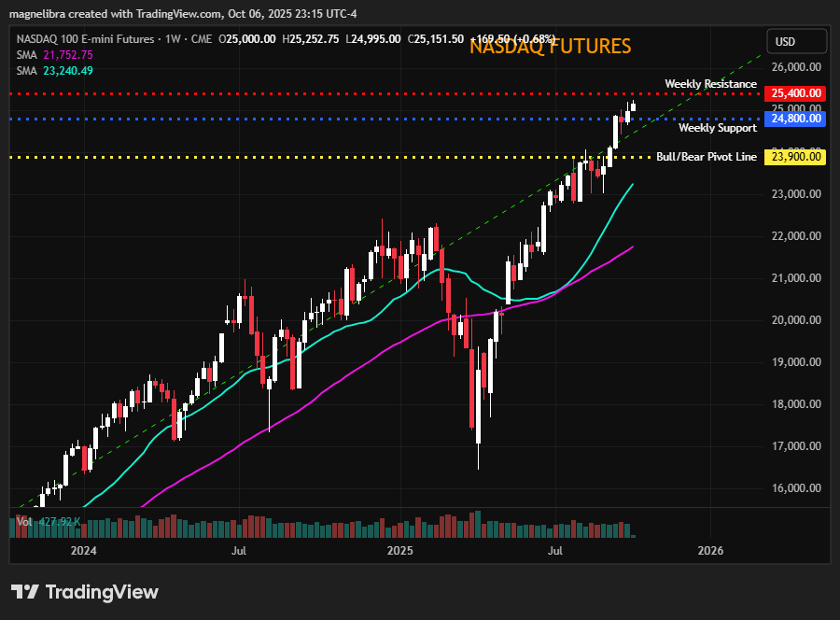Click the 16,000.00 price axis label
The image size is (840, 620).
796,488
